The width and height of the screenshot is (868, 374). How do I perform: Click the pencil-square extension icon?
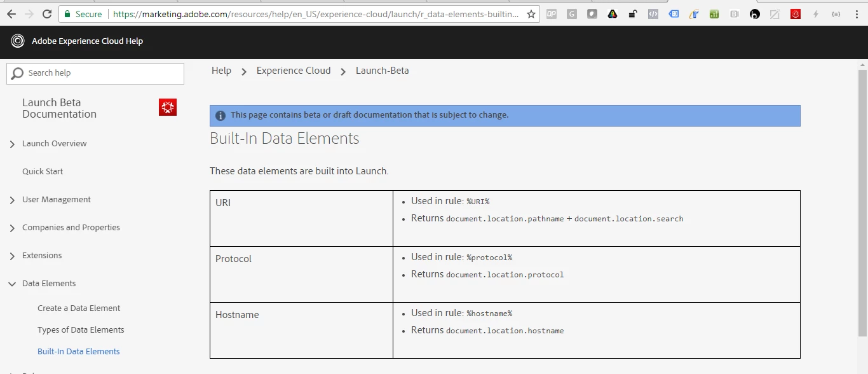(775, 14)
